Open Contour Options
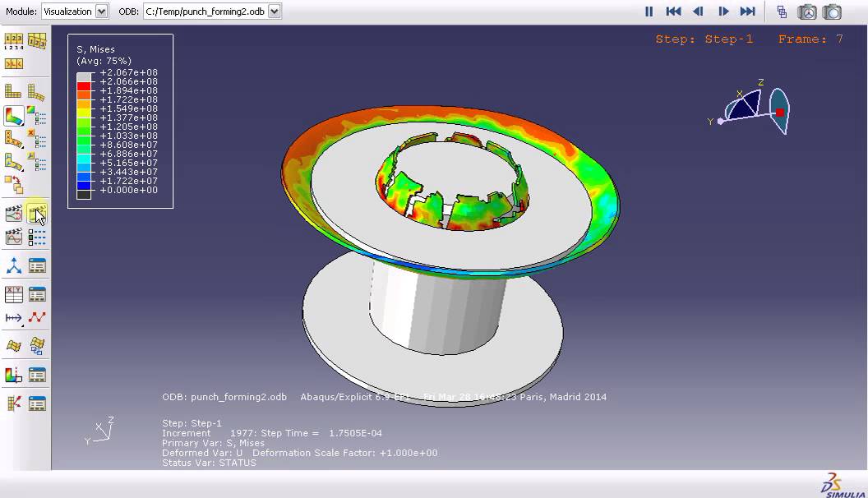Screen dimensions: 868x498 37,116
